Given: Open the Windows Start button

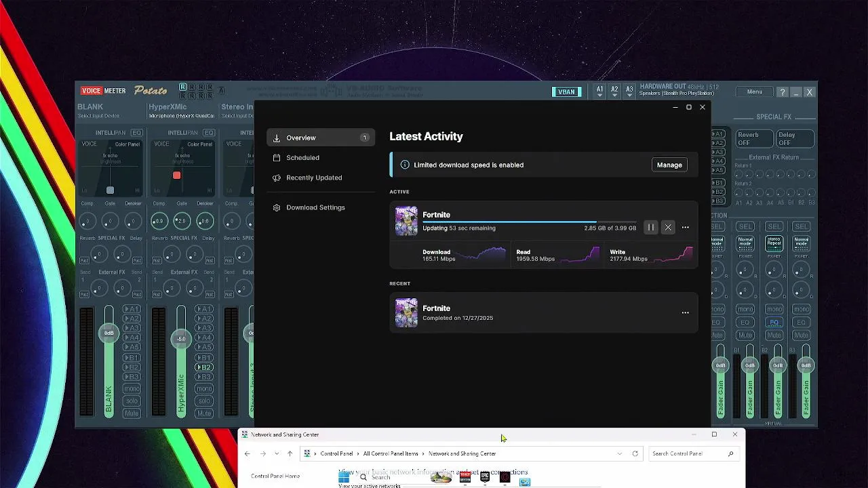Looking at the screenshot, I should 344,479.
